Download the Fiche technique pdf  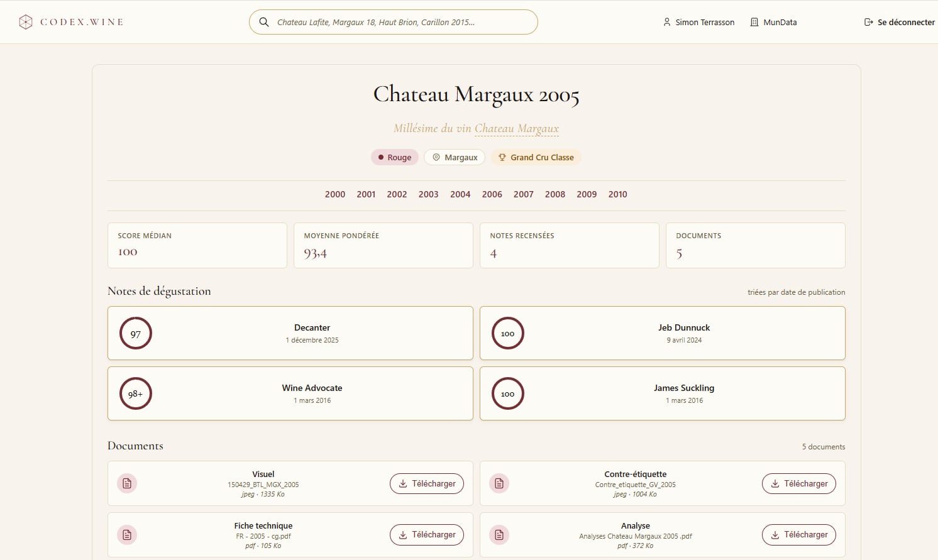click(x=427, y=535)
